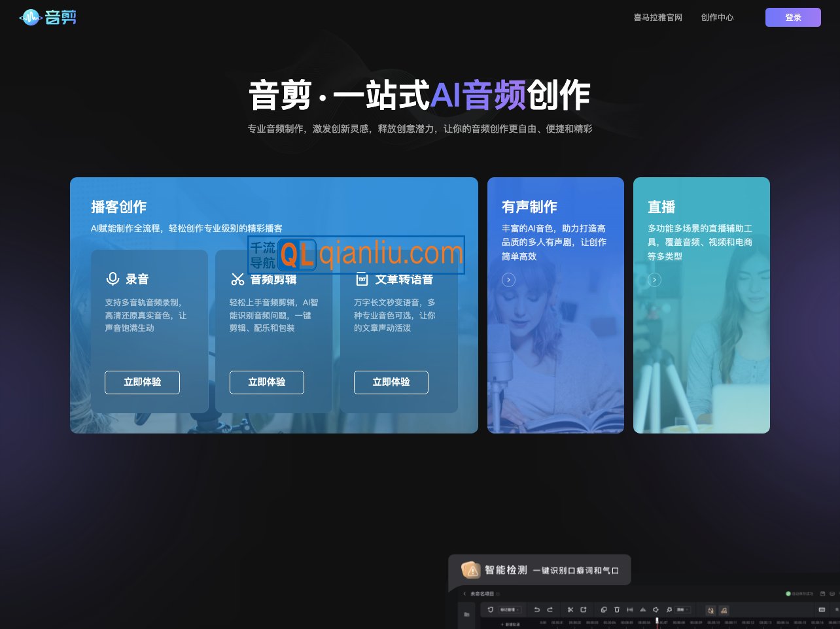
Task: Click the Redo icon in the editor toolbar
Action: coord(550,609)
